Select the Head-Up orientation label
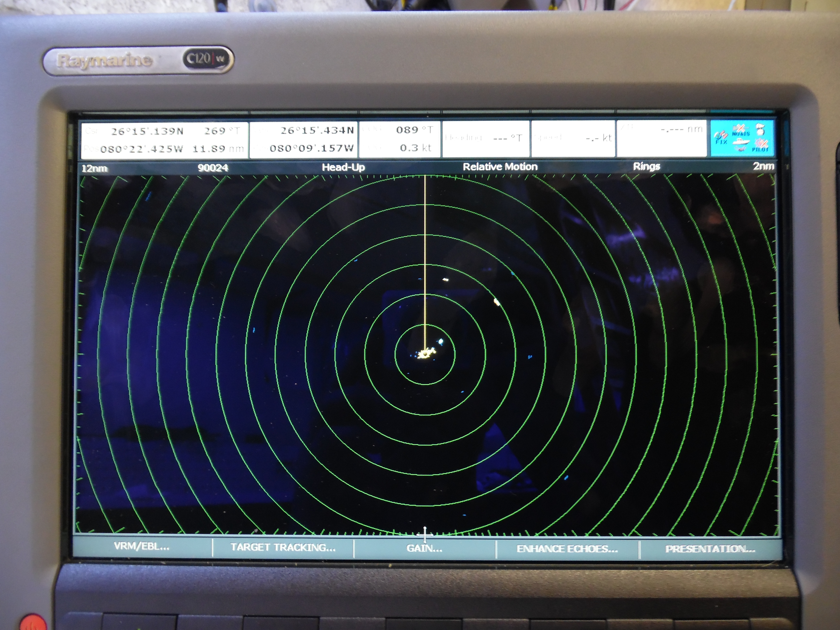840x630 pixels. point(343,167)
